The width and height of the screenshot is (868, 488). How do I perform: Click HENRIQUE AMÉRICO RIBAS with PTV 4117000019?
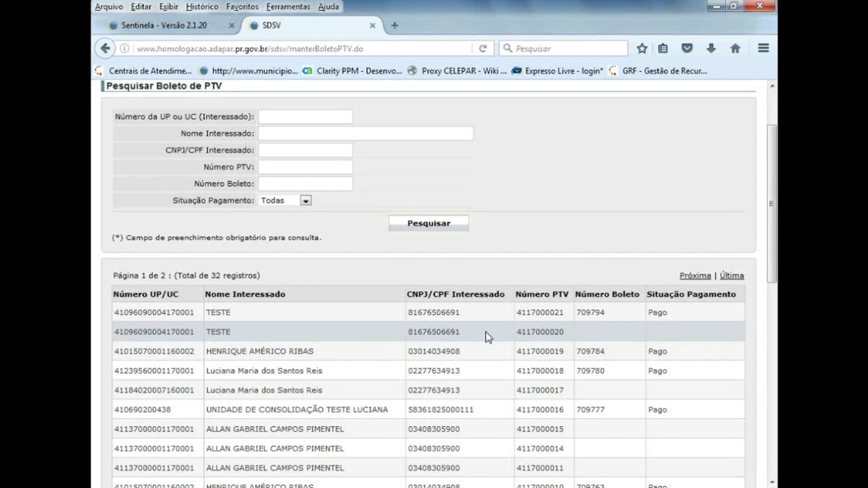tap(260, 351)
